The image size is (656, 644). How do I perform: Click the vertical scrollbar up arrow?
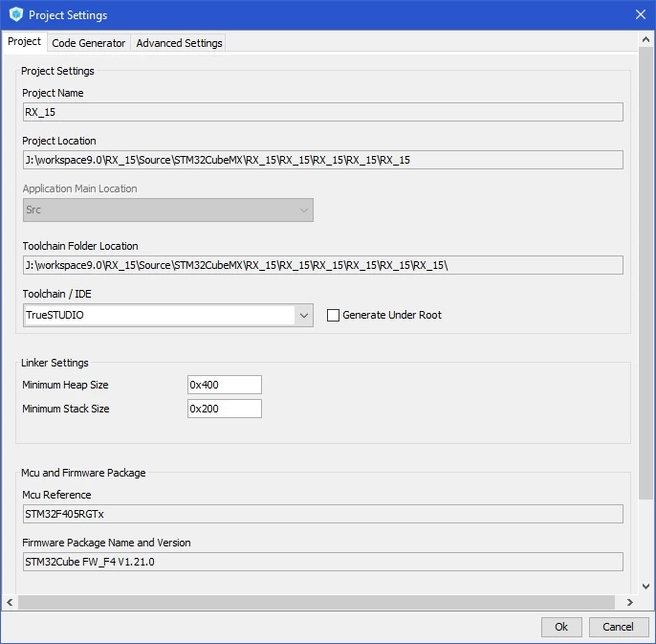pyautogui.click(x=645, y=40)
